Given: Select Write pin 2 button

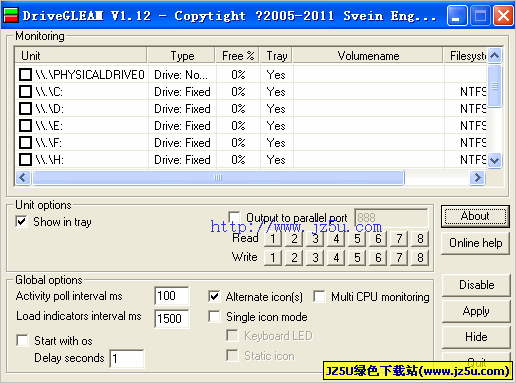Looking at the screenshot, I should [294, 257].
